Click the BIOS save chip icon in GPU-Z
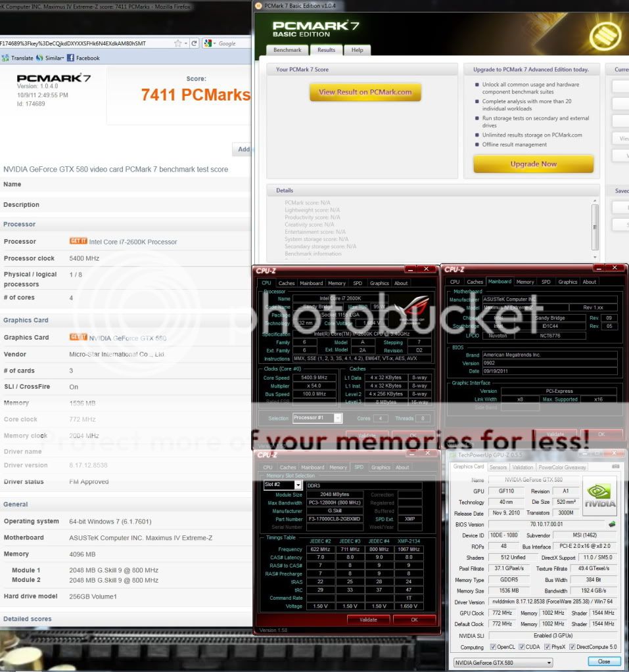This screenshot has height=672, width=629. click(x=612, y=524)
